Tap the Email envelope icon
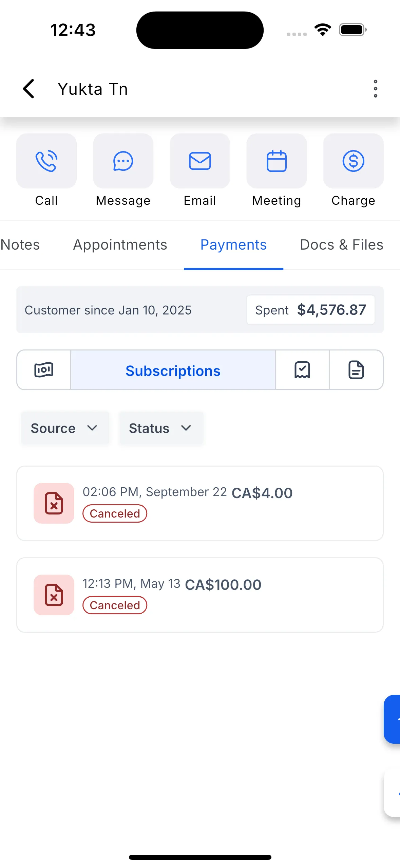 (199, 161)
